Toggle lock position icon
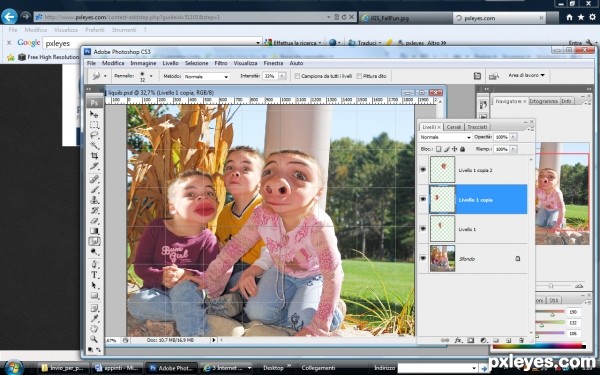The width and height of the screenshot is (600, 375). 455,149
